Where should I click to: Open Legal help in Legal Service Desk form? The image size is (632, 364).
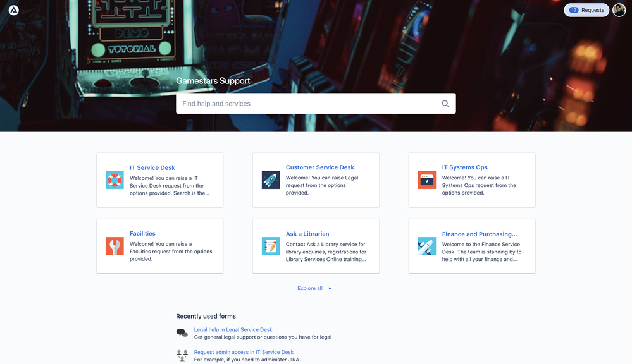click(x=233, y=329)
